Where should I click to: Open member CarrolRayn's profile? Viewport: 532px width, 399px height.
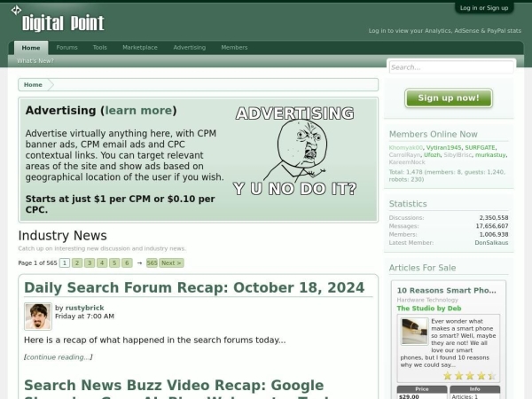tap(404, 155)
